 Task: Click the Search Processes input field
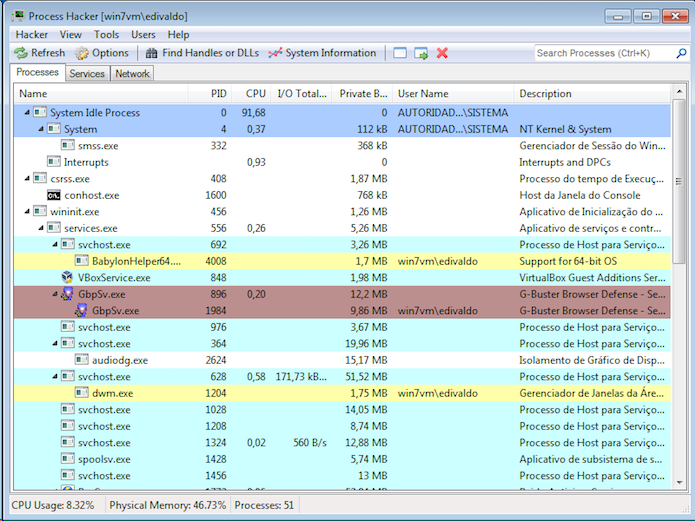[x=605, y=53]
